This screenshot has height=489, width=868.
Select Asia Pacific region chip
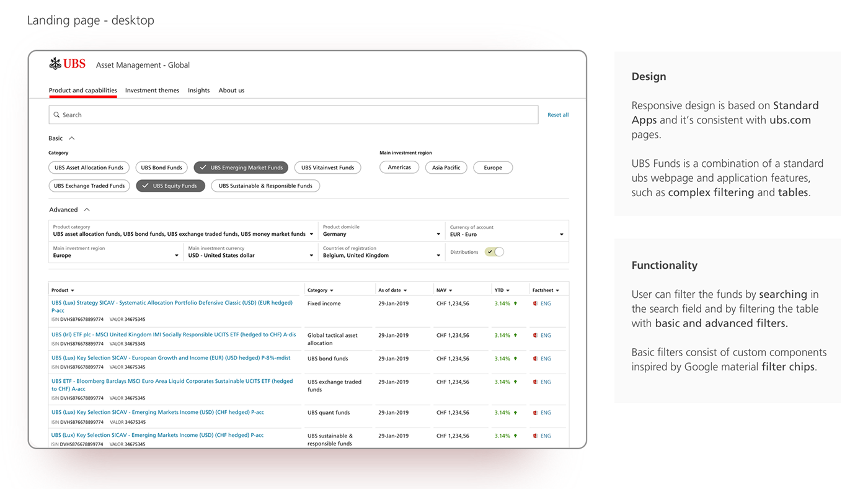tap(446, 168)
